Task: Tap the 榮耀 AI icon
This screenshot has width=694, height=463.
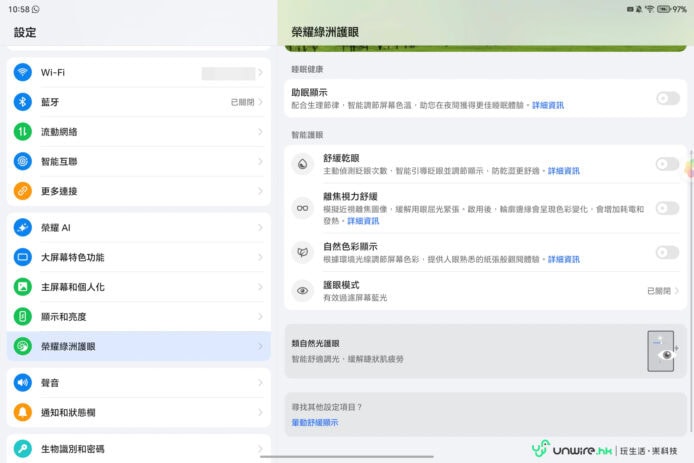Action: 22,228
